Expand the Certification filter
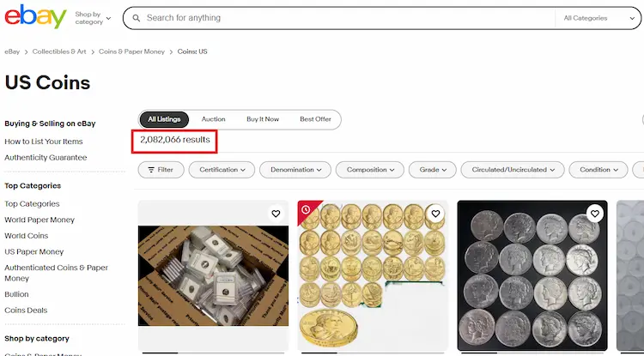 [x=222, y=170]
